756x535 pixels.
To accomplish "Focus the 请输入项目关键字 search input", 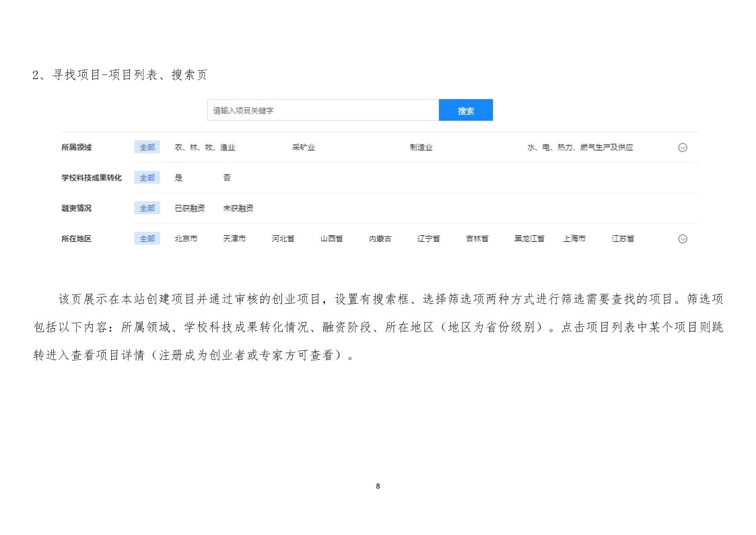I will [x=323, y=110].
